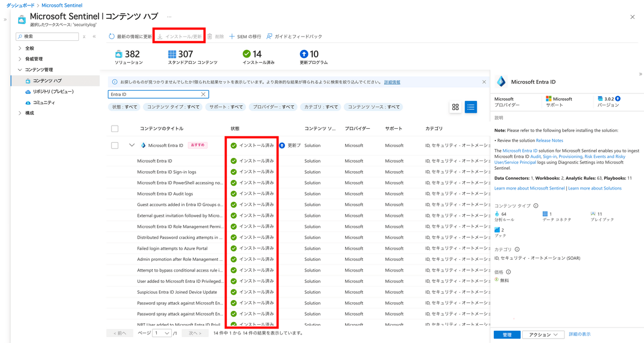Viewport: 644px width, 343px height.
Task: Click the version update arrow icon by 3.0.2
Action: tap(618, 99)
